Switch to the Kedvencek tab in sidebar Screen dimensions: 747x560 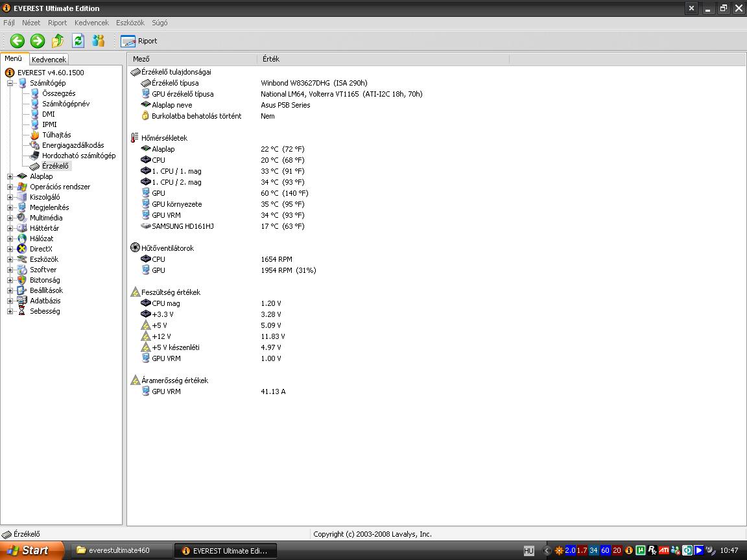click(x=49, y=60)
